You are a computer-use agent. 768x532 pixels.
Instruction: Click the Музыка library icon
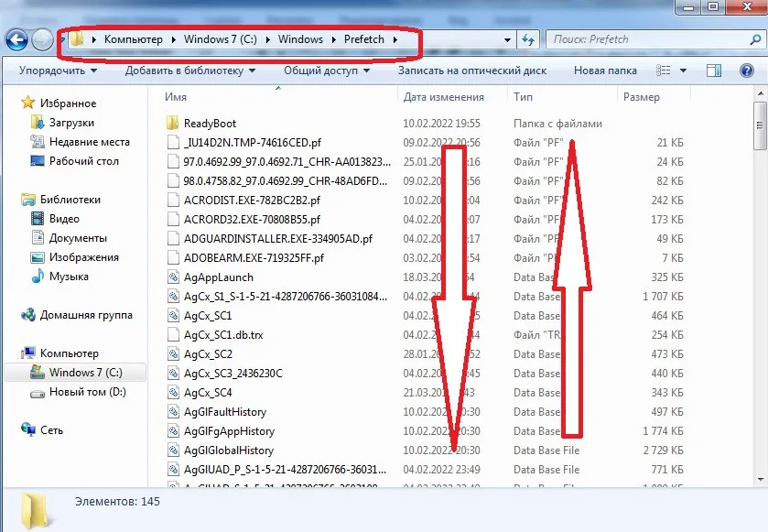(38, 277)
